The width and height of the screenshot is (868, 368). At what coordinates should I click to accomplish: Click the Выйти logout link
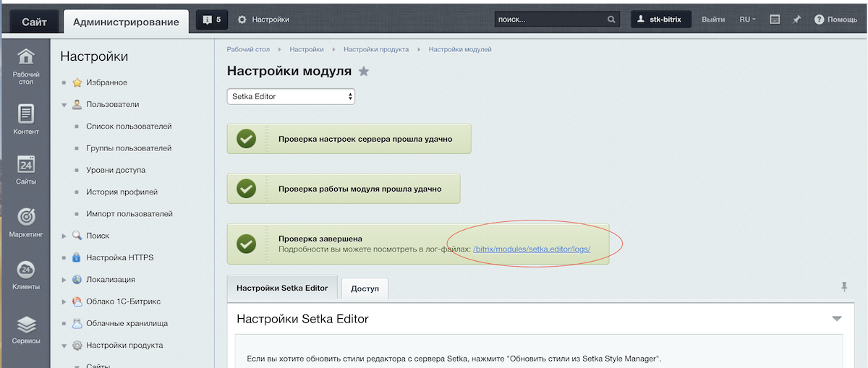[713, 20]
